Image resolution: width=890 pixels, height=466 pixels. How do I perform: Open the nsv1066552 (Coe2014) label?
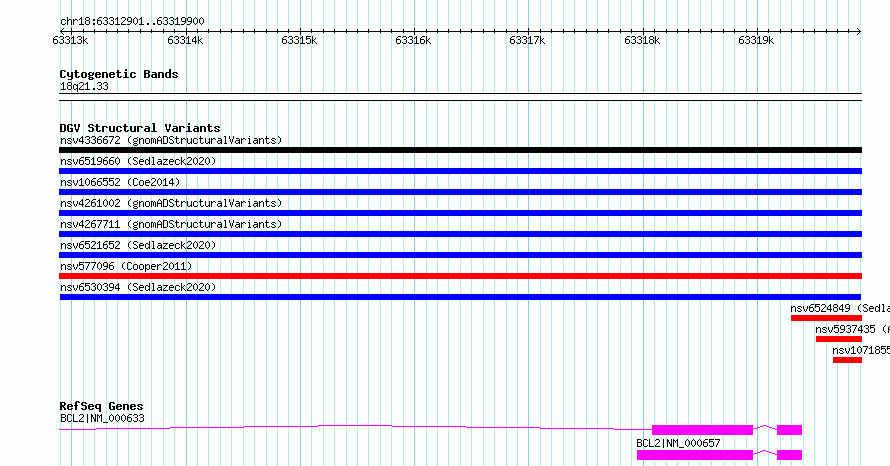(120, 182)
